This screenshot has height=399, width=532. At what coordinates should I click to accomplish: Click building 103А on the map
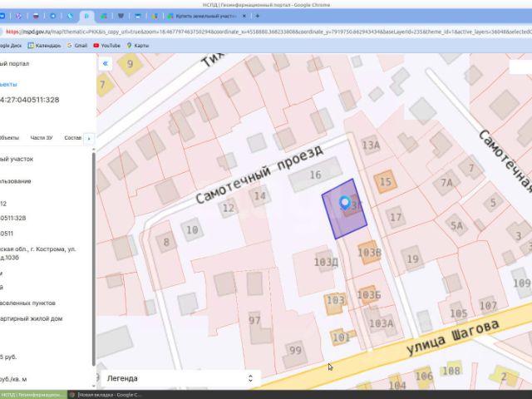381,323
